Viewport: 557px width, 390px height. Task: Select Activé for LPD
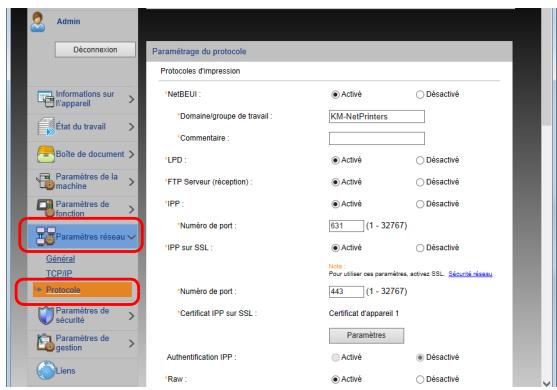coord(335,160)
